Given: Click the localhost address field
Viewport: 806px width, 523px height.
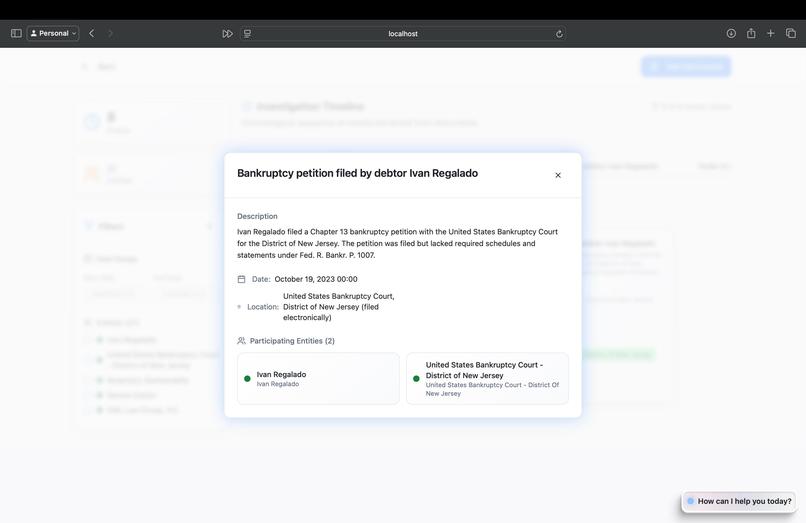Looking at the screenshot, I should click(403, 33).
